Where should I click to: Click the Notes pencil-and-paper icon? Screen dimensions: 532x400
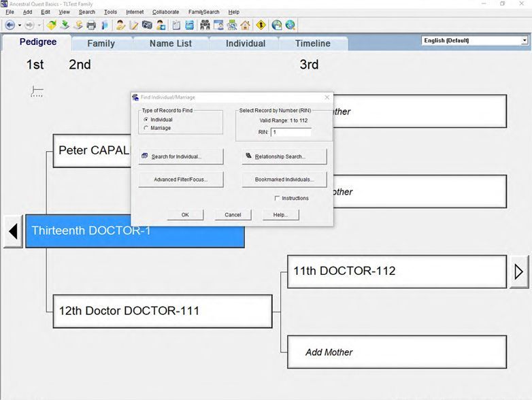(133, 25)
